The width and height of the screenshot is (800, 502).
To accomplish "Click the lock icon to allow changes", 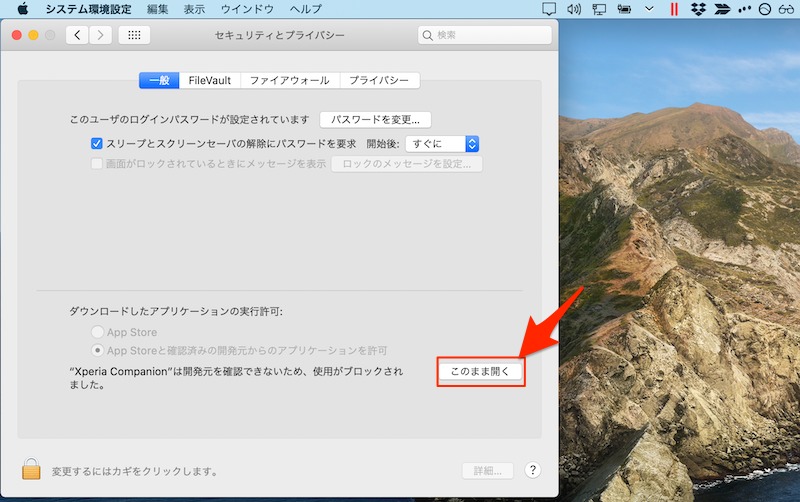I will coord(31,468).
